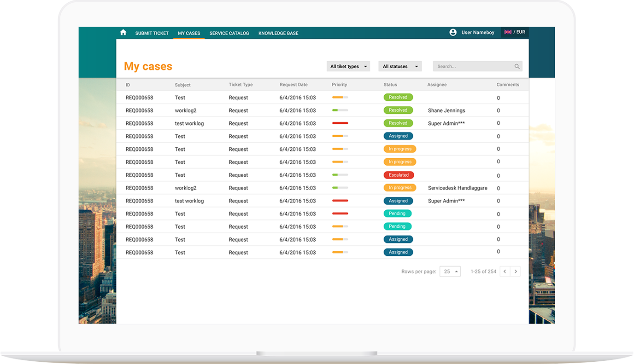Screen dimensions: 634x364
Task: Open the All tiket types dropdown
Action: [348, 67]
